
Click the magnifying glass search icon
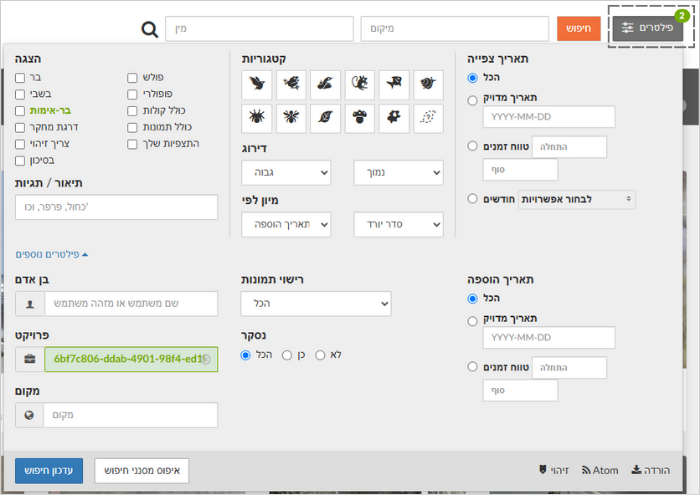pyautogui.click(x=150, y=29)
